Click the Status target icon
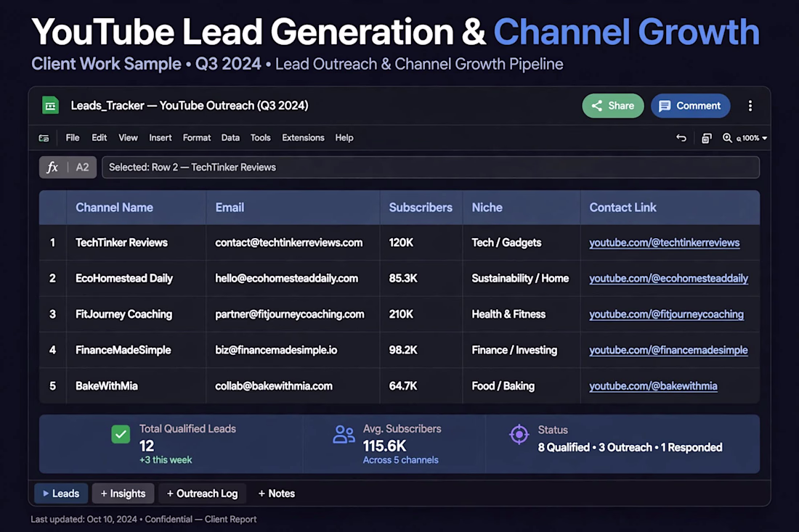The image size is (799, 532). click(x=519, y=434)
